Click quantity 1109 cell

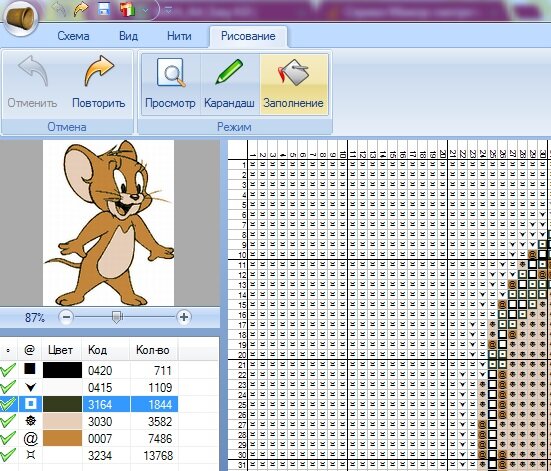point(160,387)
